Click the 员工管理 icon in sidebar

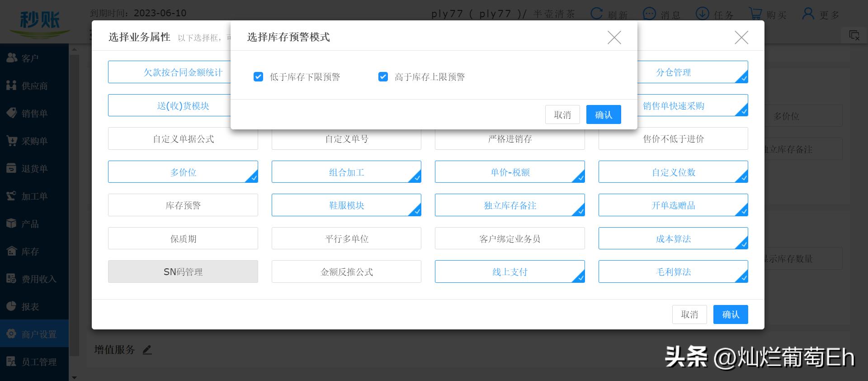click(11, 361)
